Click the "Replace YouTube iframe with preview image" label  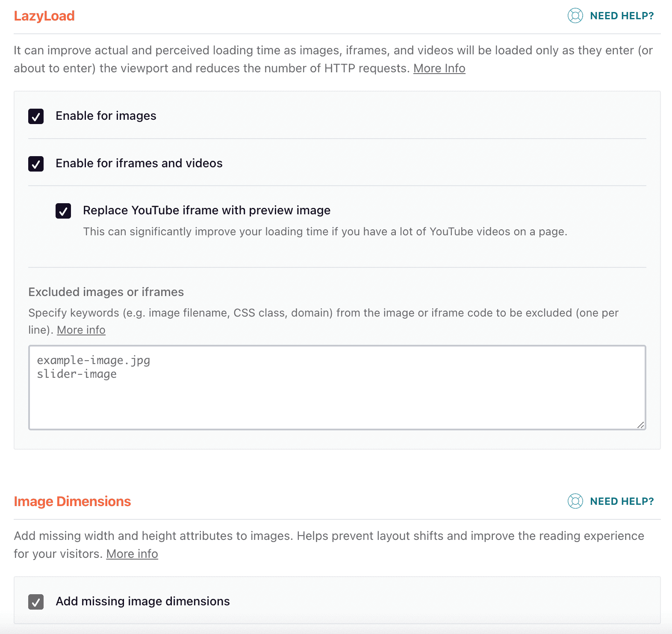click(206, 210)
